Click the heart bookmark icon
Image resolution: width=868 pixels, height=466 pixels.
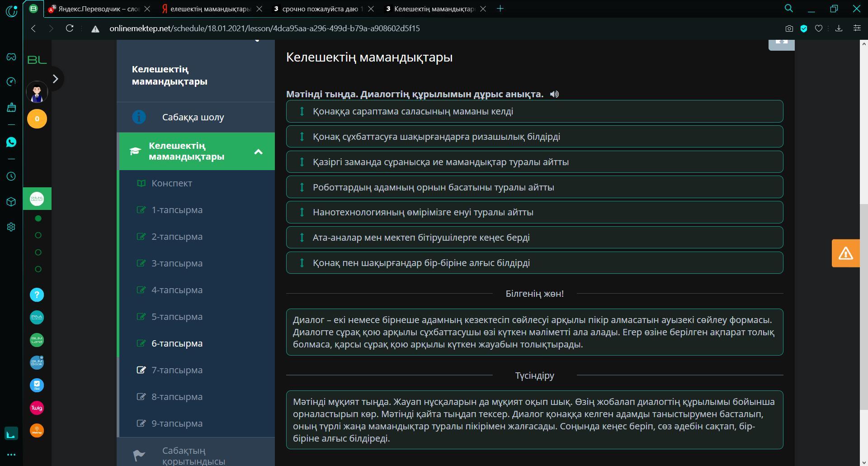tap(818, 29)
